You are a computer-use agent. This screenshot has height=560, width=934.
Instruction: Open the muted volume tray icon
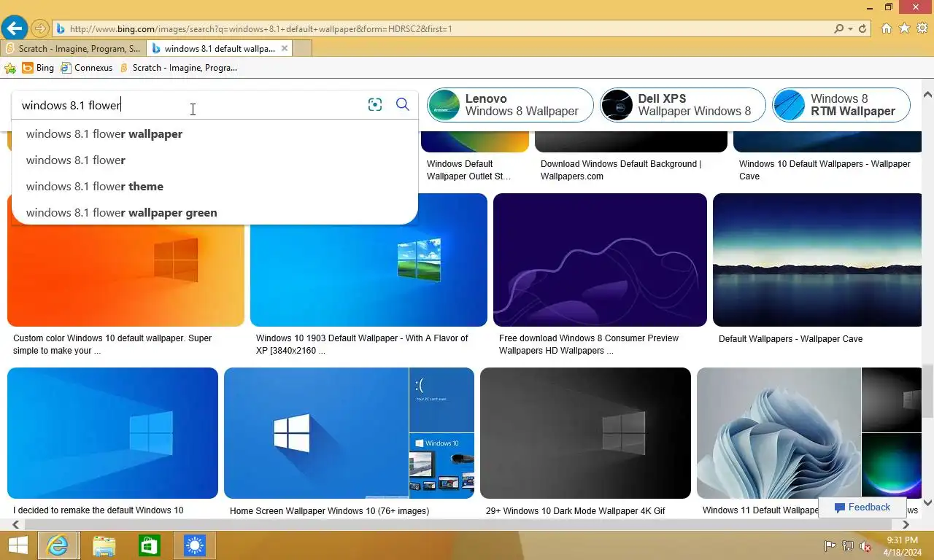865,546
